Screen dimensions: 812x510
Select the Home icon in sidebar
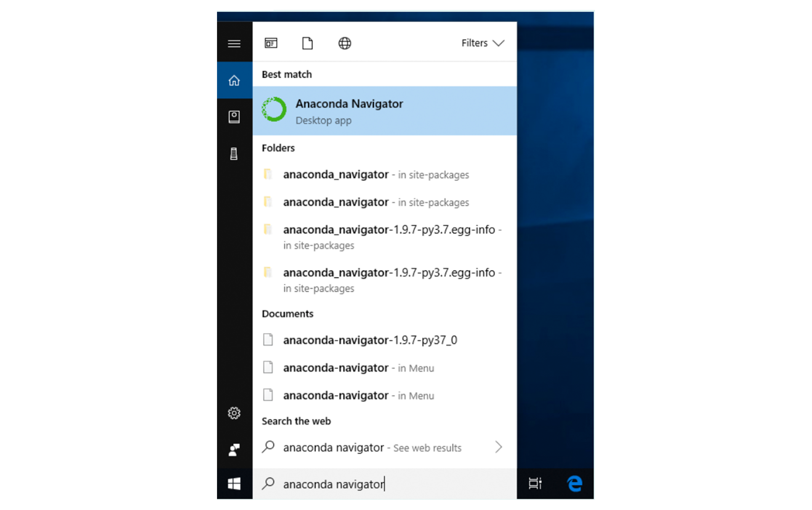click(x=234, y=81)
